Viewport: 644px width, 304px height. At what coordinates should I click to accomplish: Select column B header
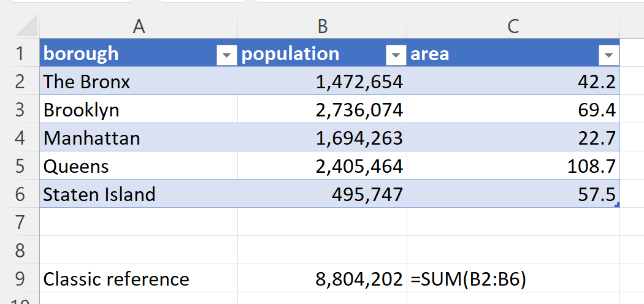tap(322, 26)
